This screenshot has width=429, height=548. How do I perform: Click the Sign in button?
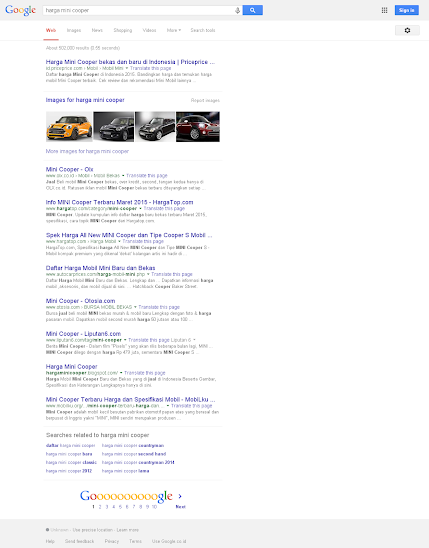pos(407,10)
